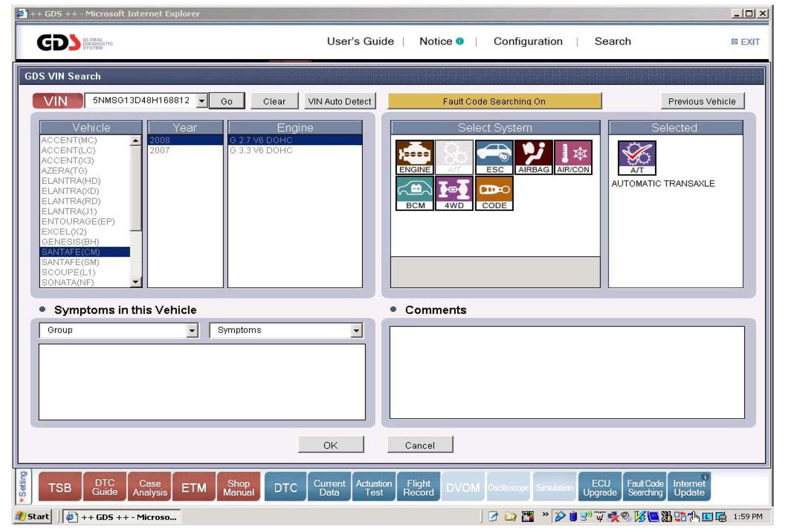Open the Configuration menu
This screenshot has width=787, height=532.
tap(528, 41)
